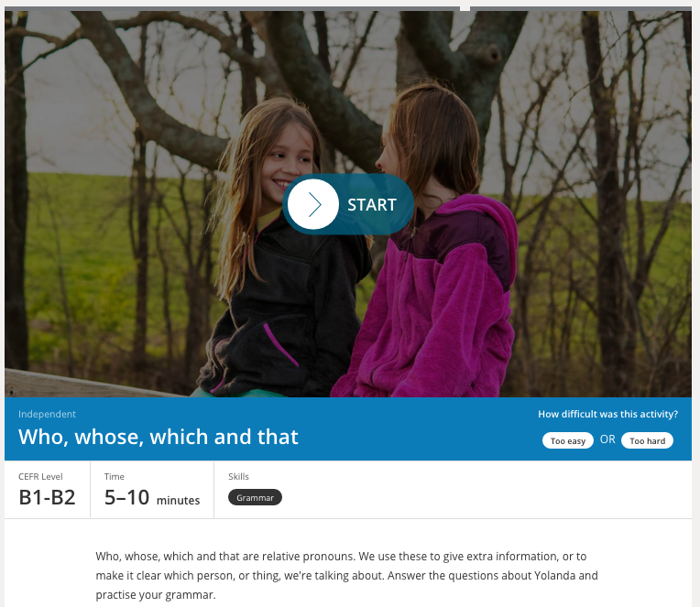Select the Grammar skill tag

pyautogui.click(x=255, y=497)
